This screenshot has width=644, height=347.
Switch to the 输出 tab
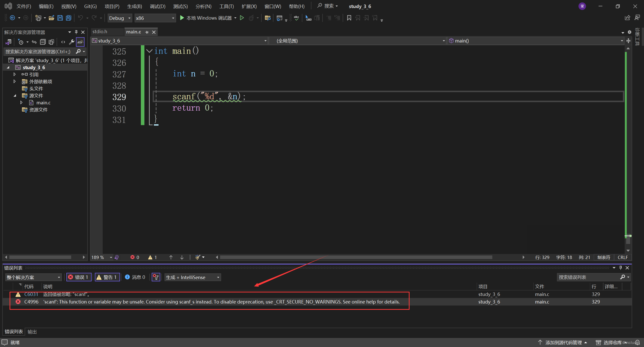coord(32,332)
